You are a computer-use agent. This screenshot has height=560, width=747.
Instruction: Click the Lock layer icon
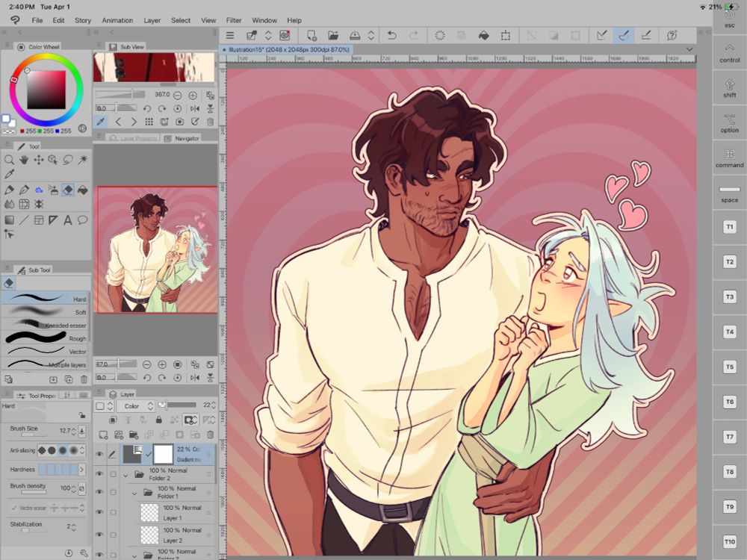[x=158, y=420]
